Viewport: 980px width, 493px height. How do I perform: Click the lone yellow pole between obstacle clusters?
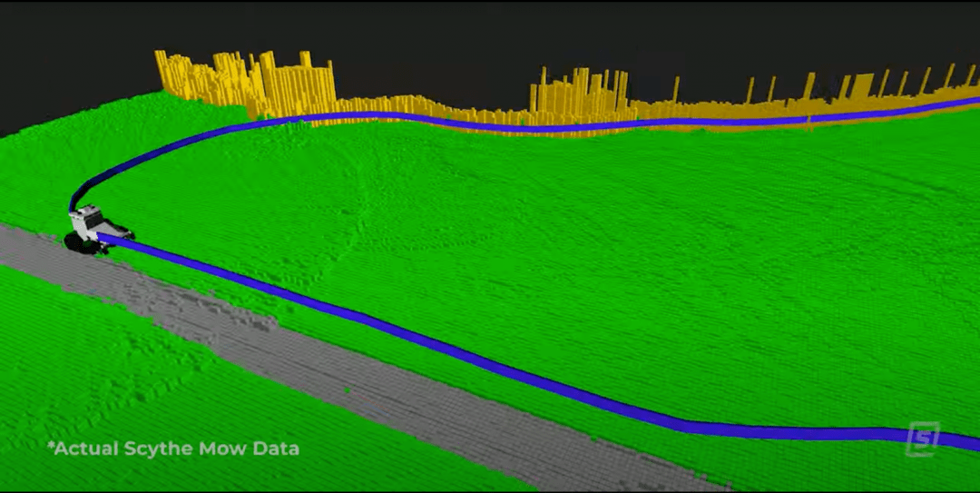(676, 91)
